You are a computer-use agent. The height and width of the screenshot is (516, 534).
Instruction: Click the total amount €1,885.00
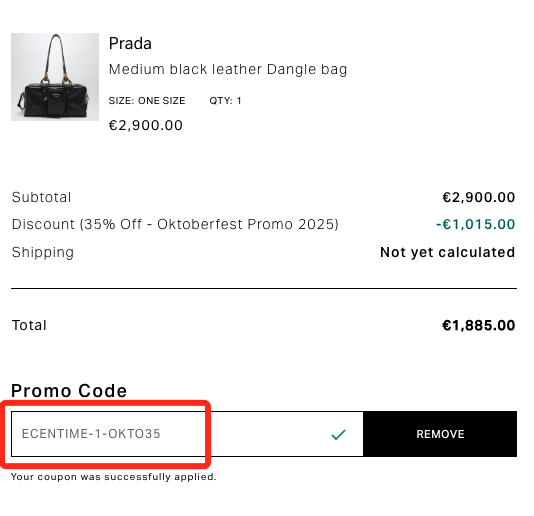coord(478,325)
